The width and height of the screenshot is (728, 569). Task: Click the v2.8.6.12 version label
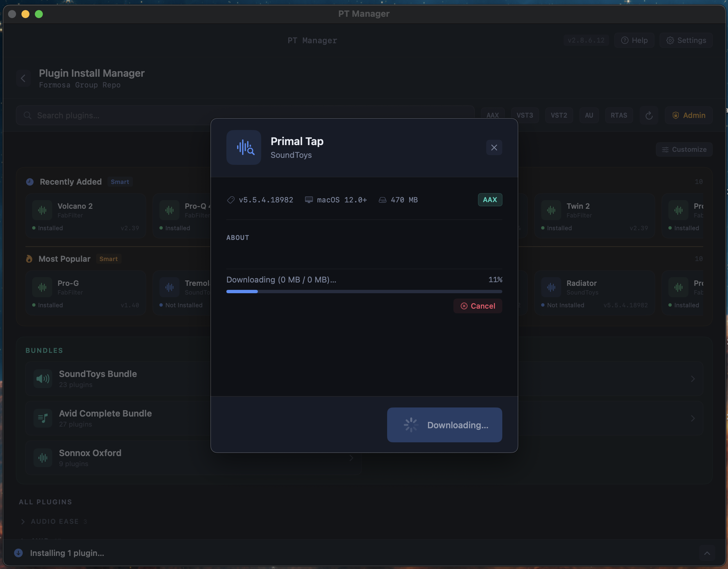click(x=586, y=40)
